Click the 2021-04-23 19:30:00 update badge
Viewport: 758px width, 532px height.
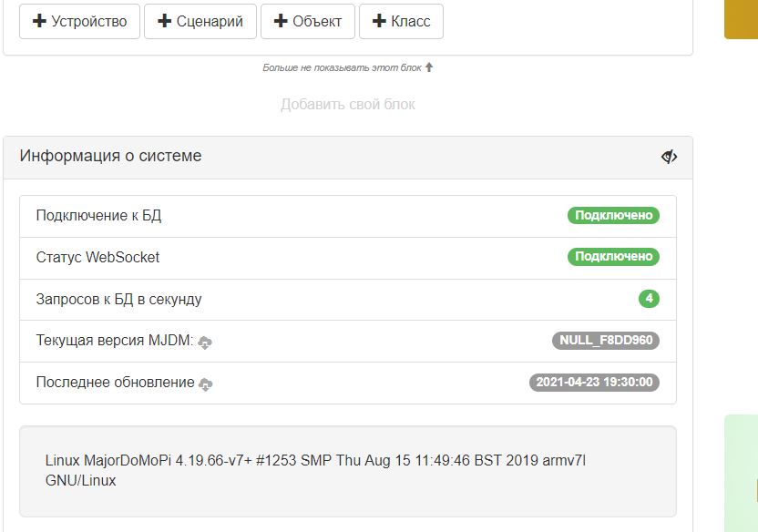(x=594, y=383)
